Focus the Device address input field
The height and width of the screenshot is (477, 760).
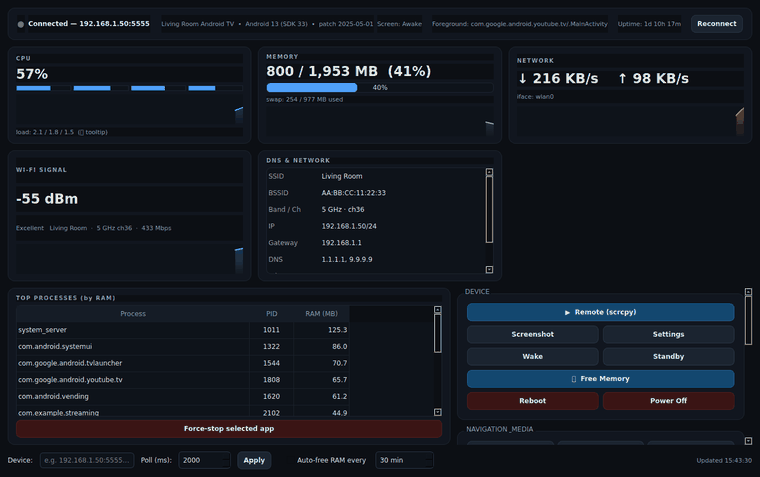click(x=87, y=460)
